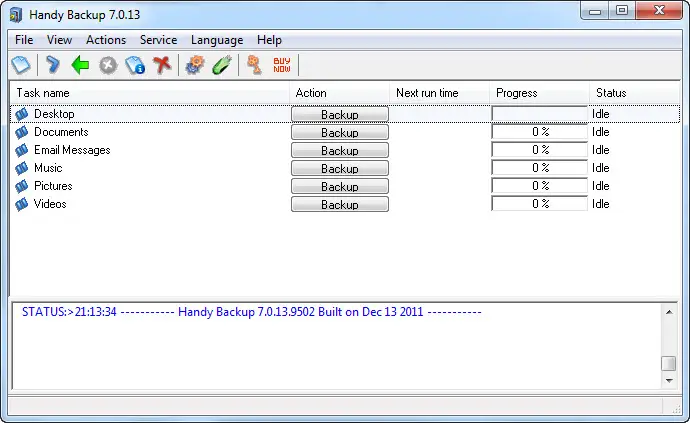Click the Next run time column header

[x=439, y=93]
